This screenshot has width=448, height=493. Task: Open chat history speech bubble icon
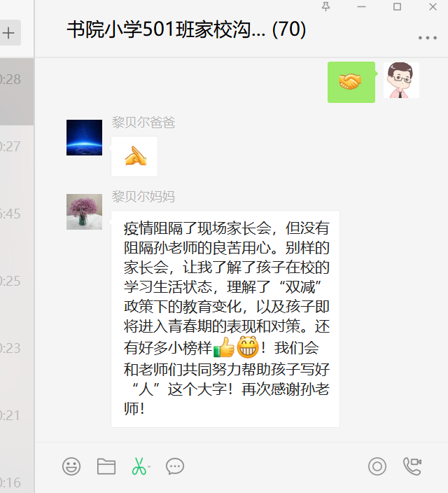point(175,466)
